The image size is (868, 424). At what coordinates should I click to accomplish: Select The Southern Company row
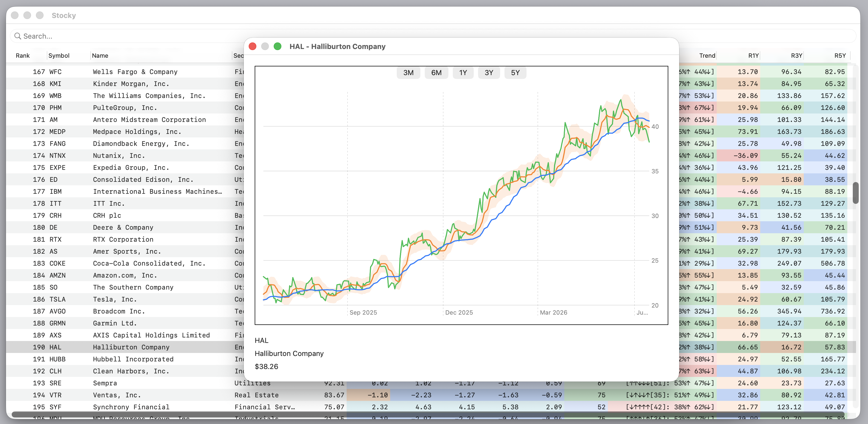tap(431, 287)
